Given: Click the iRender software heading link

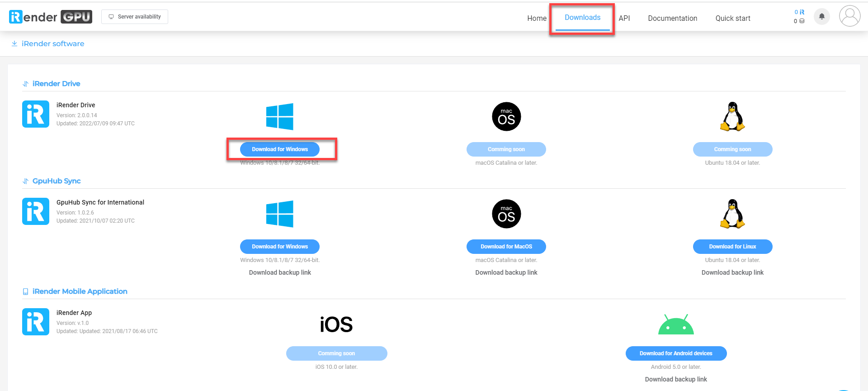Looking at the screenshot, I should [x=53, y=43].
